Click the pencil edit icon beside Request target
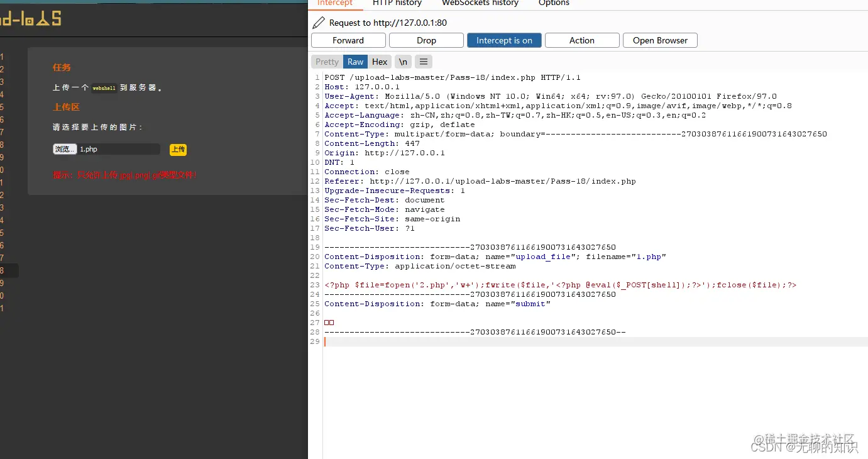The height and width of the screenshot is (459, 868). [x=319, y=23]
